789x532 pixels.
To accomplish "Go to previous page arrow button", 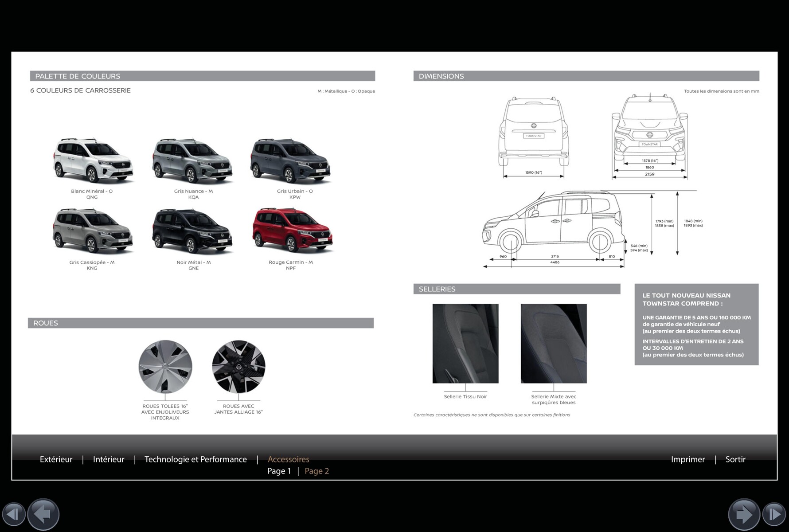I will pos(43,514).
